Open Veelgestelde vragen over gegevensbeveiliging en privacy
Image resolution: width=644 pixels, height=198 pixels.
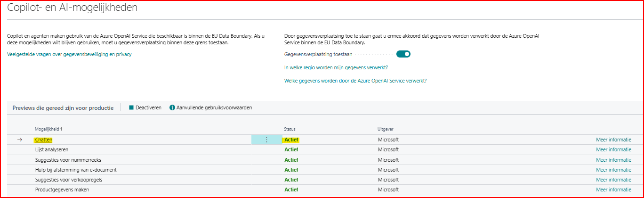[x=69, y=54]
